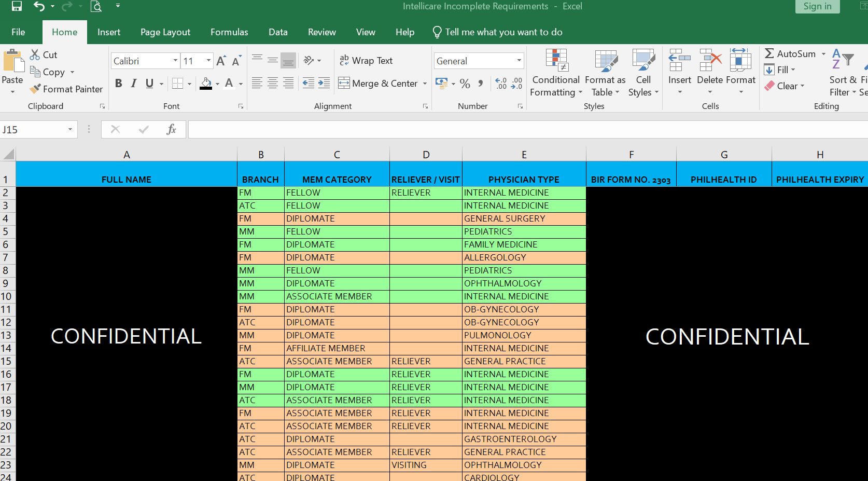This screenshot has width=868, height=481.
Task: Increase decimal places
Action: [501, 83]
